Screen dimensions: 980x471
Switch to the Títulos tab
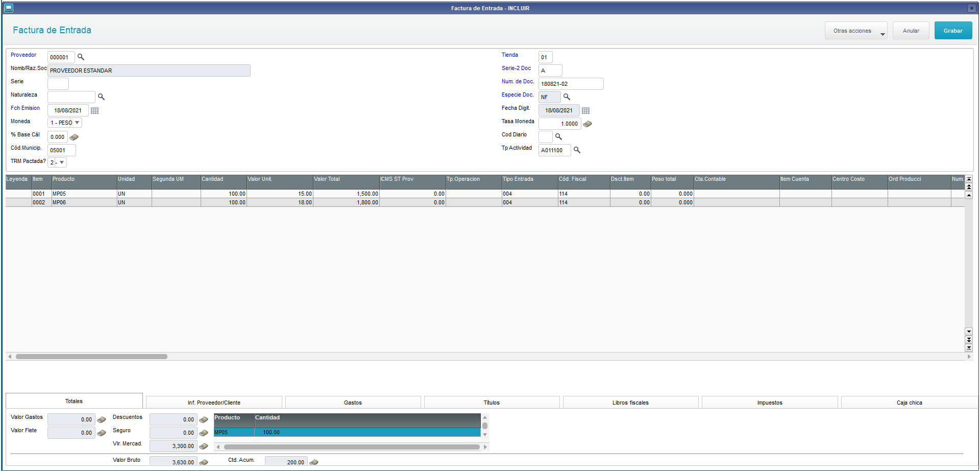click(492, 403)
